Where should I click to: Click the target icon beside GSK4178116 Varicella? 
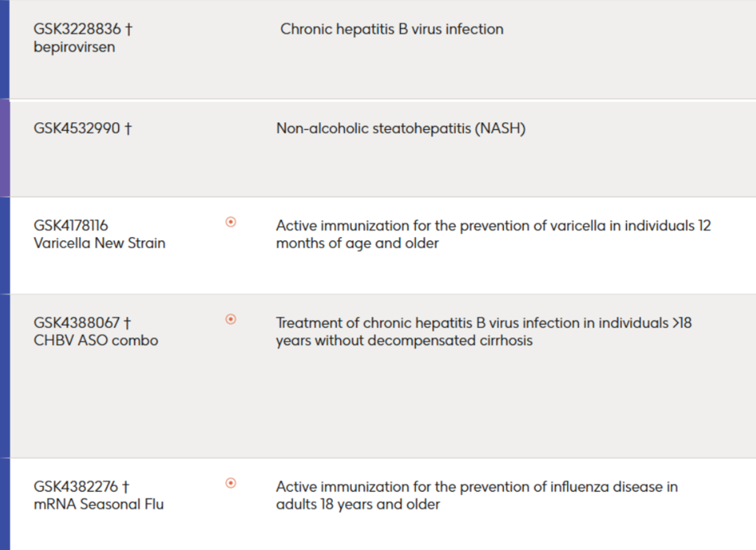(x=231, y=222)
